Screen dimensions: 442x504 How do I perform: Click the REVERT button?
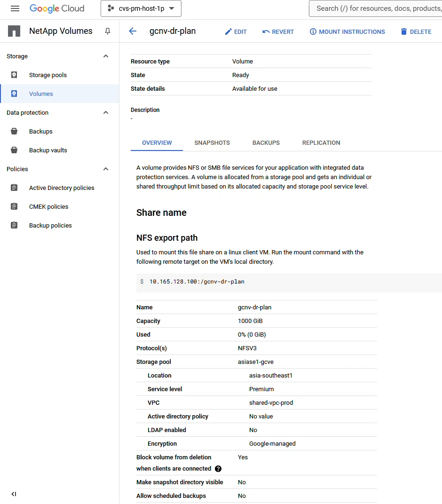[278, 32]
